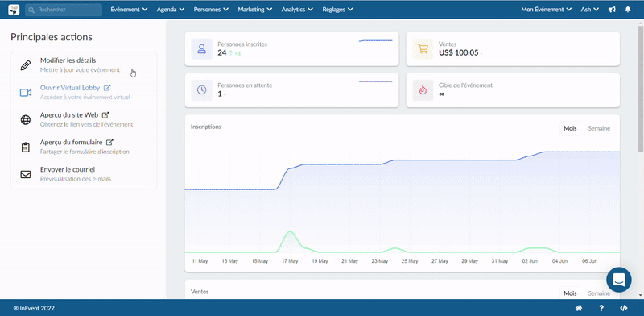Click the infinity symbol under Cible de l'événement
This screenshot has width=644, height=316.
(x=441, y=94)
